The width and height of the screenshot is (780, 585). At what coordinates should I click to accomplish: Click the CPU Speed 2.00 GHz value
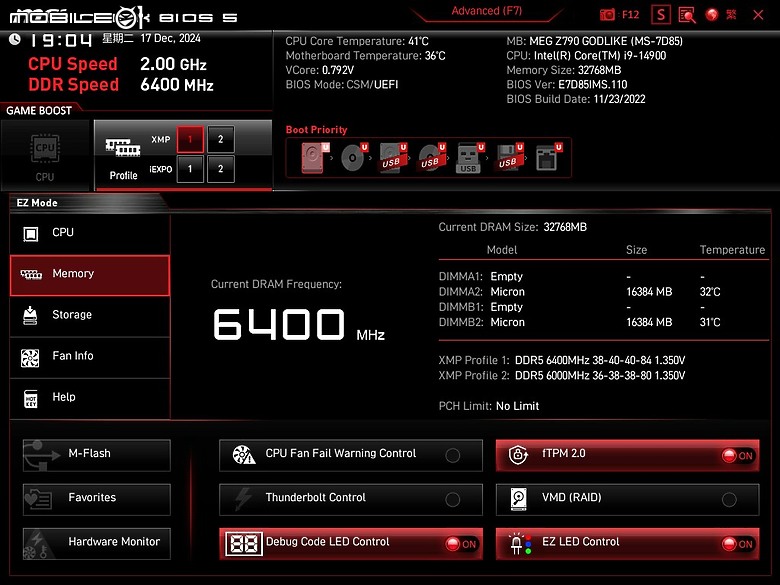(173, 64)
